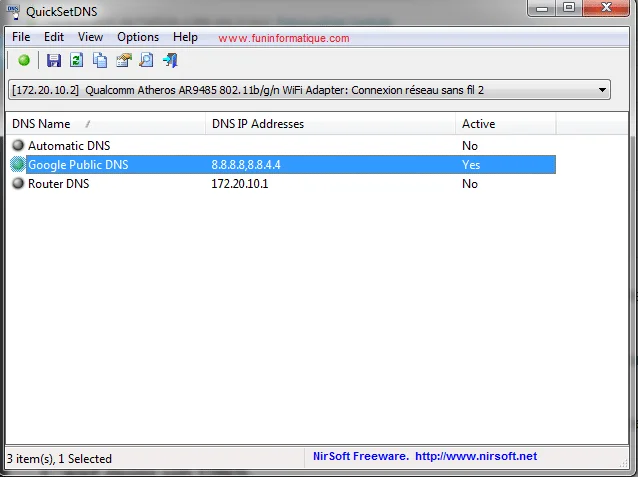Image resolution: width=638 pixels, height=478 pixels.
Task: Open Properties via the toolbar icon
Action: pyautogui.click(x=124, y=60)
